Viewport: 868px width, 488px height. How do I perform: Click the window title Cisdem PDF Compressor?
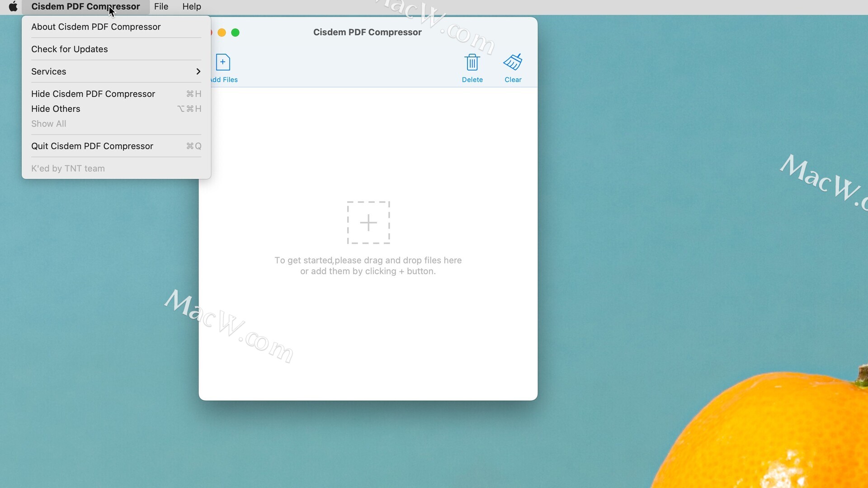[367, 32]
